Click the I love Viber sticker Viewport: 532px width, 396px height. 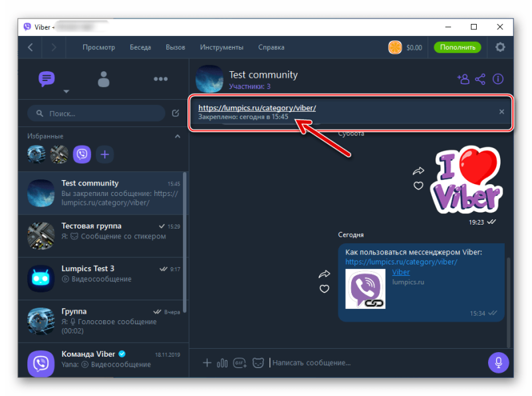pyautogui.click(x=467, y=179)
